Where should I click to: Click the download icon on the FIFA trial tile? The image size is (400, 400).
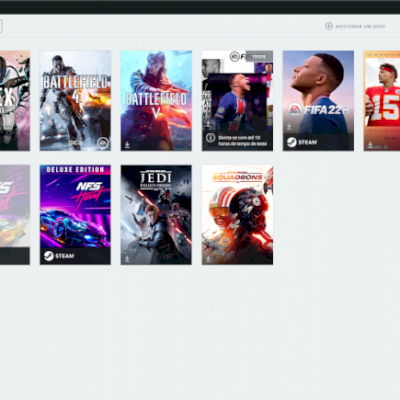coord(208,124)
